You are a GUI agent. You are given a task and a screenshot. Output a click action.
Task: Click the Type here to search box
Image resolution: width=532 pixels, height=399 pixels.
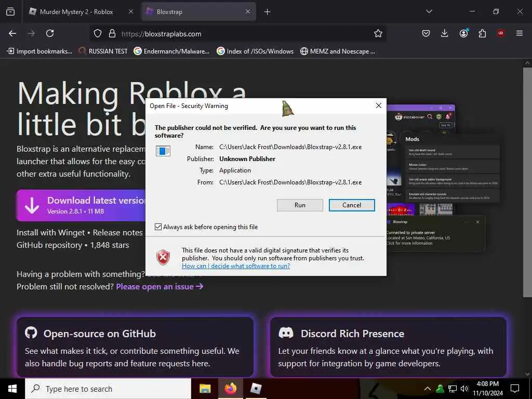pyautogui.click(x=108, y=389)
